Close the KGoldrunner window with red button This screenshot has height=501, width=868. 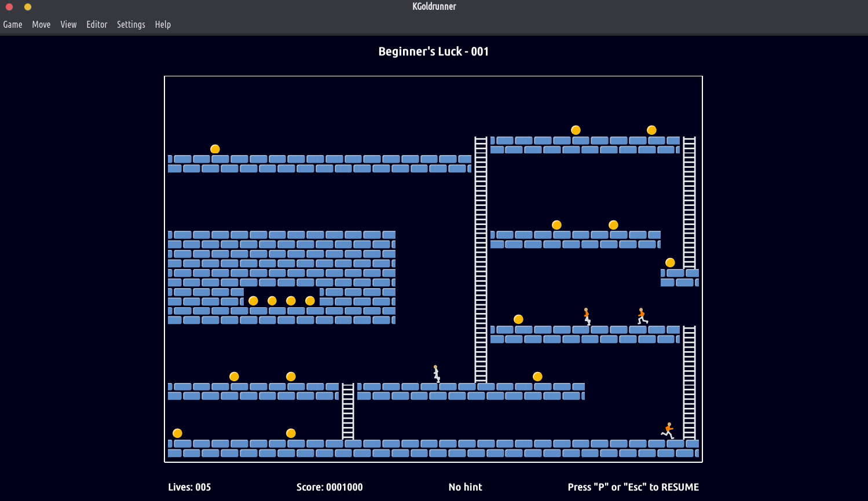9,7
